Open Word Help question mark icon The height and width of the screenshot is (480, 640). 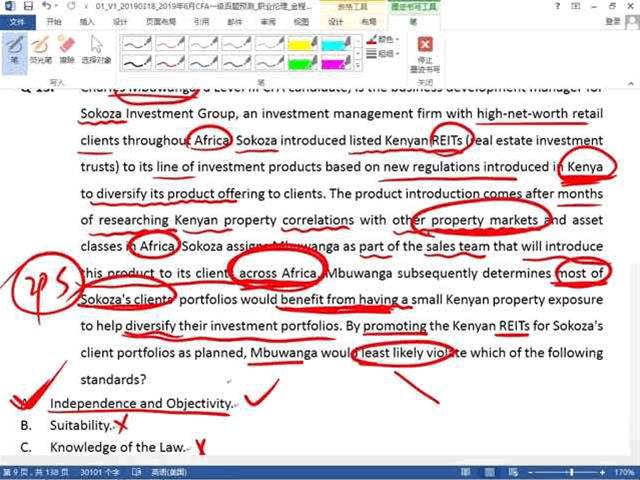point(558,6)
